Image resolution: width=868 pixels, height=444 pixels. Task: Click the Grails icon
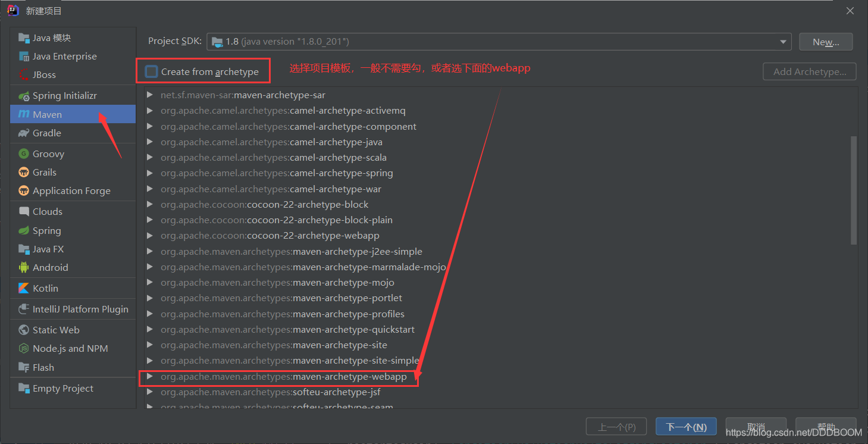click(24, 173)
